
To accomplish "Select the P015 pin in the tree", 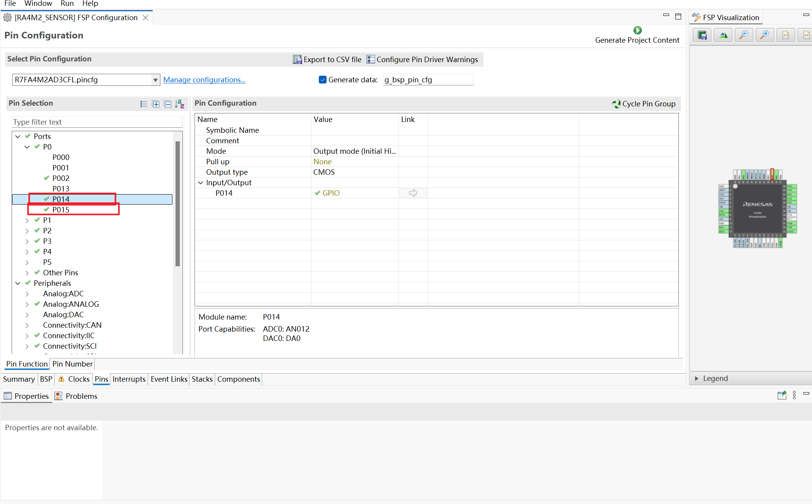I will (61, 210).
